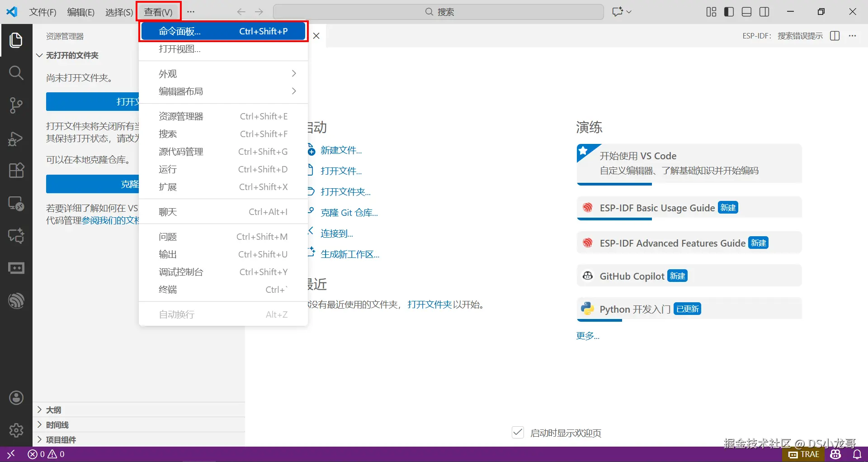Toggle the Panel layout icon in title bar
The height and width of the screenshot is (462, 868).
pos(746,12)
